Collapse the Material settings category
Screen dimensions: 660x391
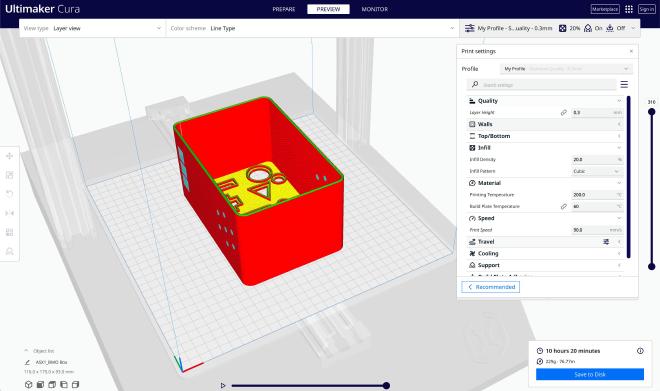tap(544, 183)
